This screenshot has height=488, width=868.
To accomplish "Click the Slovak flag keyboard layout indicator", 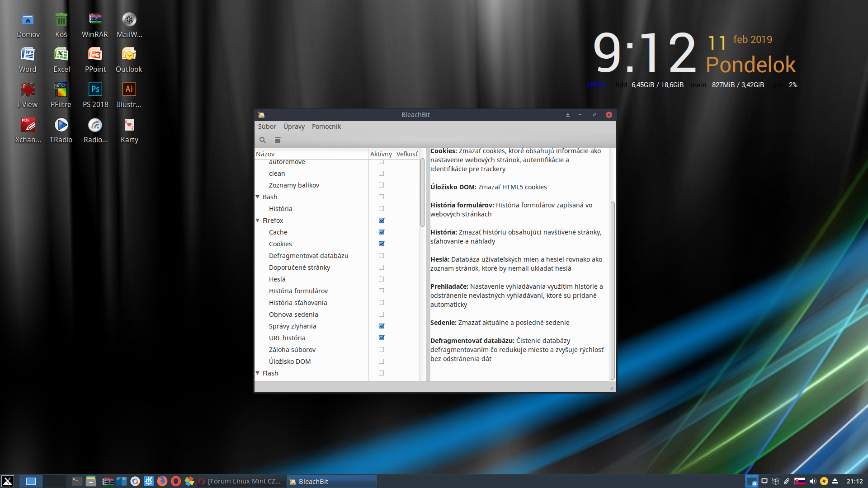I will point(800,481).
